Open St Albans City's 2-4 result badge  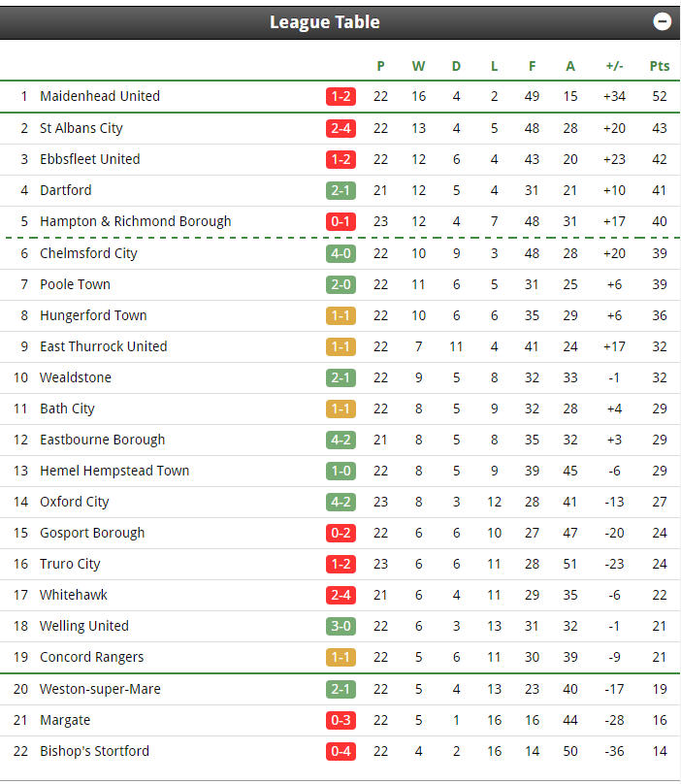tap(340, 128)
